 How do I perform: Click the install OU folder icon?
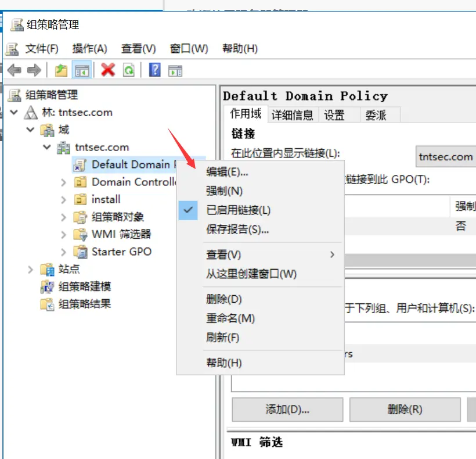80,200
